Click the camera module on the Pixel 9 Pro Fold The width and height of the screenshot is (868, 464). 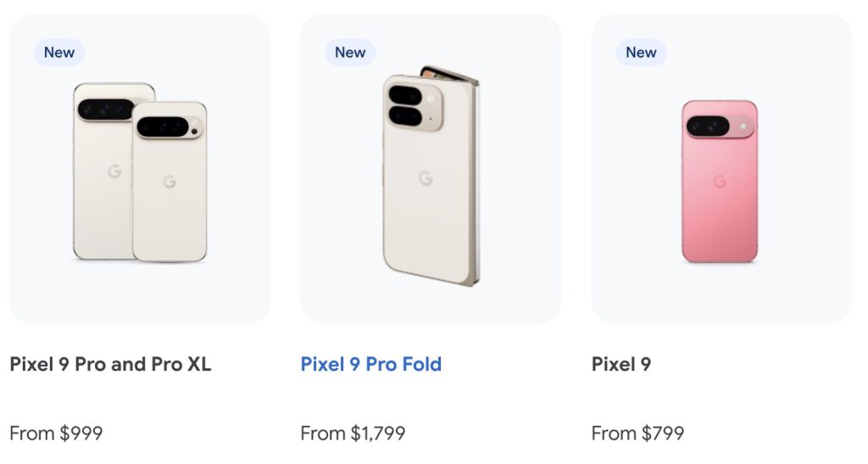[x=413, y=103]
